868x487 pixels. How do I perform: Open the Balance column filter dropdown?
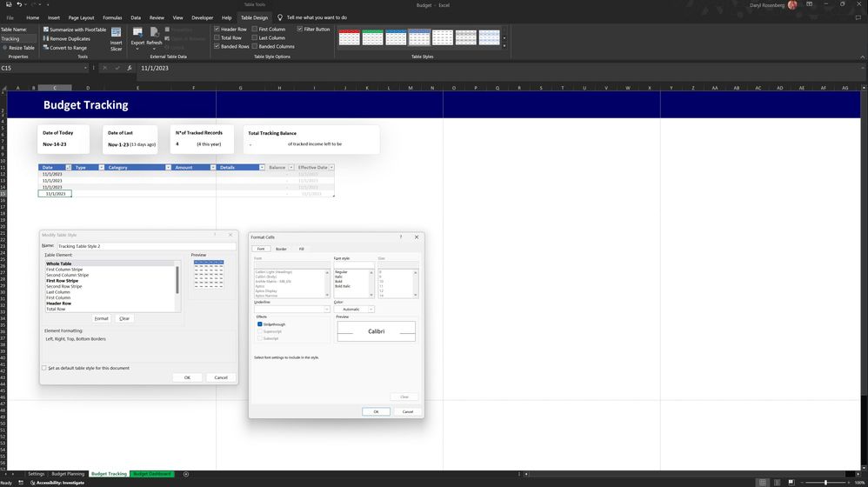click(x=291, y=167)
